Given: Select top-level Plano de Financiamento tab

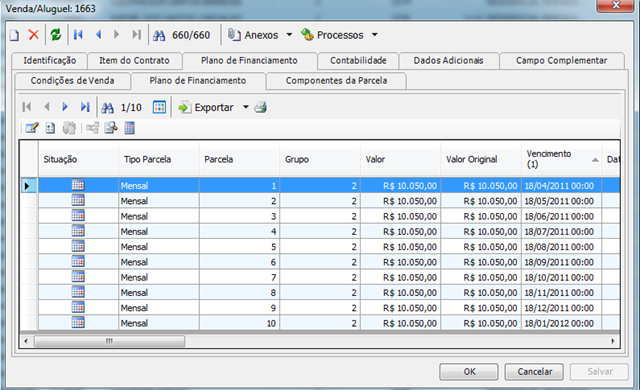Looking at the screenshot, I should tap(249, 60).
